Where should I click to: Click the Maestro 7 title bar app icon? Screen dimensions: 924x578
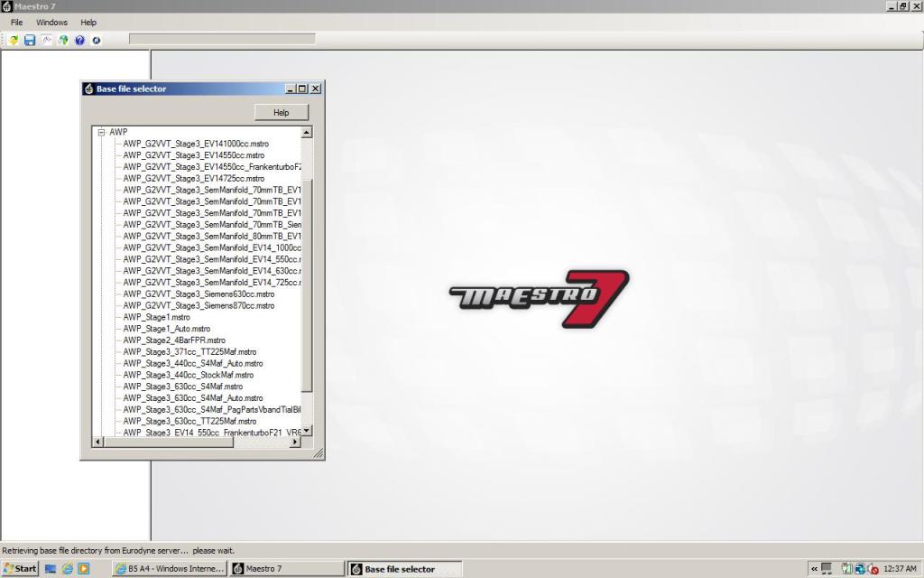pos(6,6)
